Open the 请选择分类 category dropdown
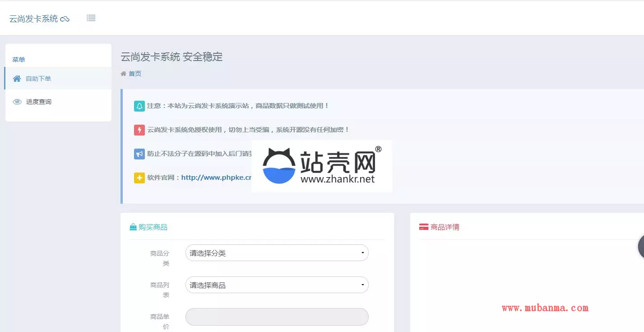This screenshot has width=644, height=332. click(277, 253)
